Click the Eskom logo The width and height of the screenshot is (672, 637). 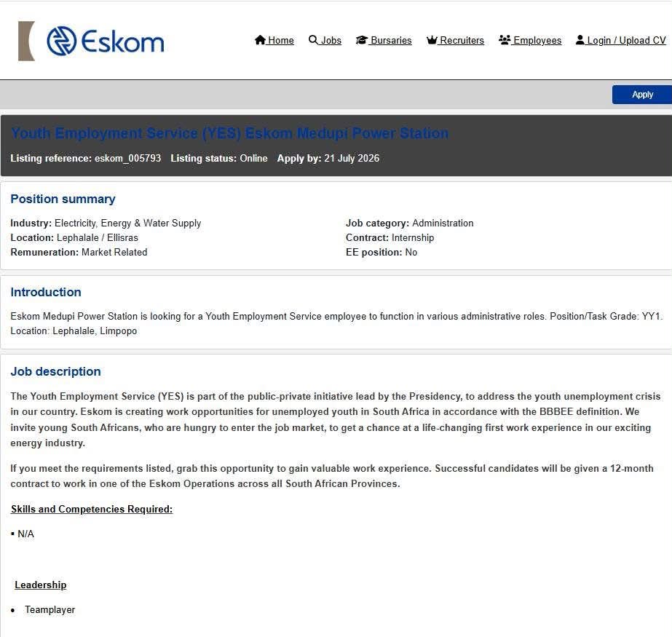point(106,41)
